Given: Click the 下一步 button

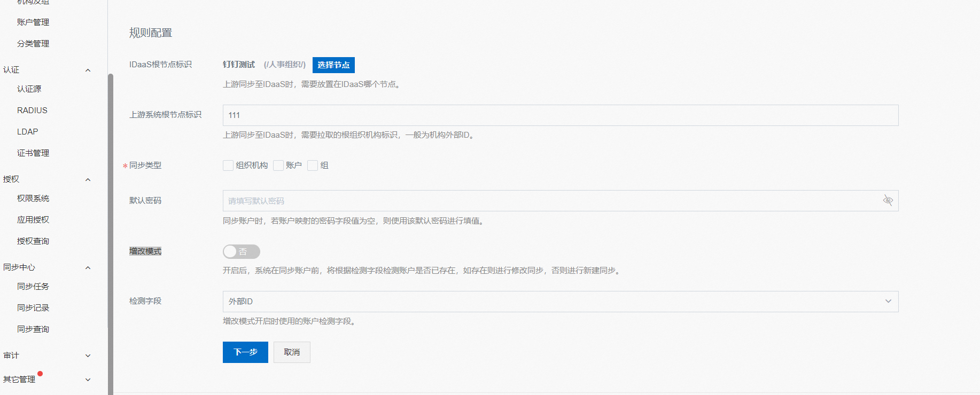Looking at the screenshot, I should coord(245,352).
